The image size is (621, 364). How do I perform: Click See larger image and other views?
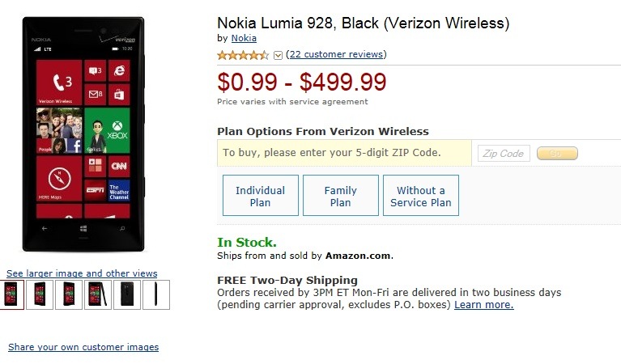click(82, 273)
